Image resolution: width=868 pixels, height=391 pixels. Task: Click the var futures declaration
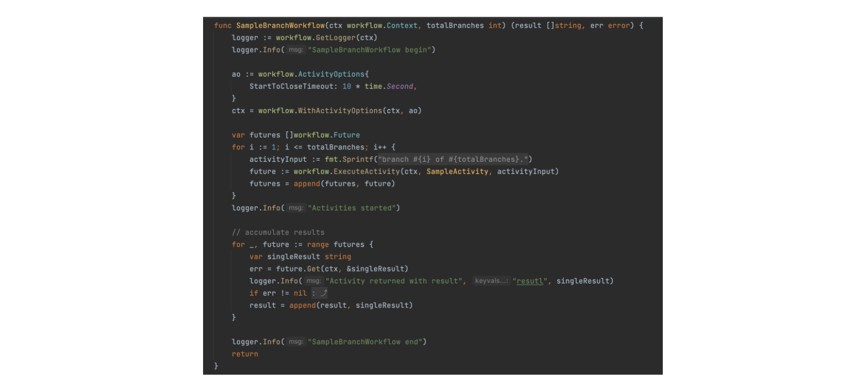coord(296,135)
